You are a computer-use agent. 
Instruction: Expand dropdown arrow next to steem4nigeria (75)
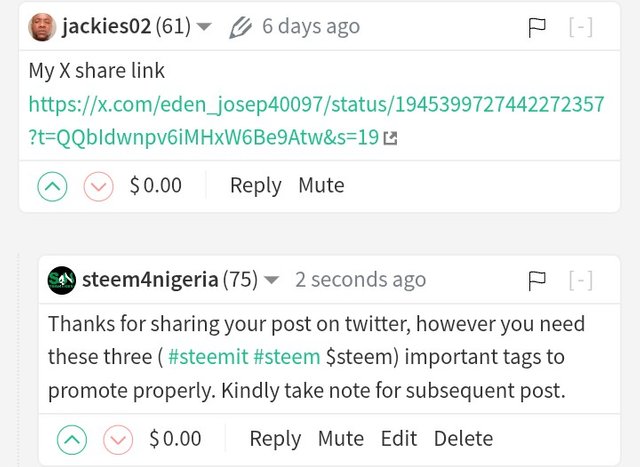coord(271,280)
